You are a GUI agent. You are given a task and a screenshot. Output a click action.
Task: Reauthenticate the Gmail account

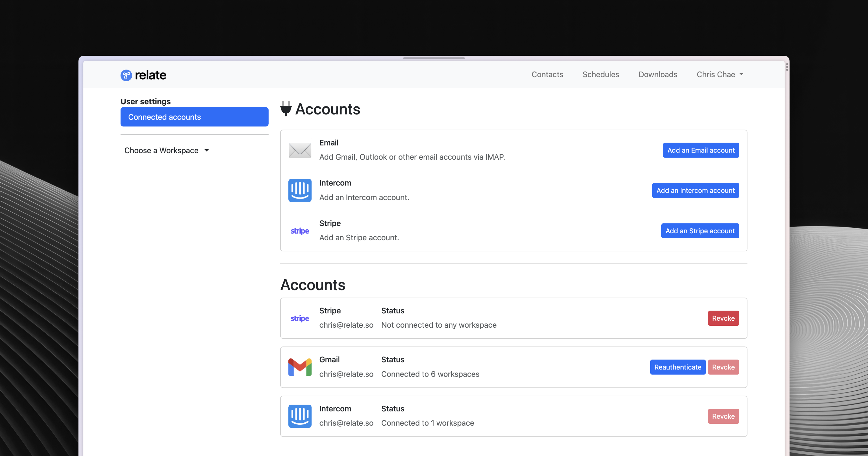[x=678, y=367]
